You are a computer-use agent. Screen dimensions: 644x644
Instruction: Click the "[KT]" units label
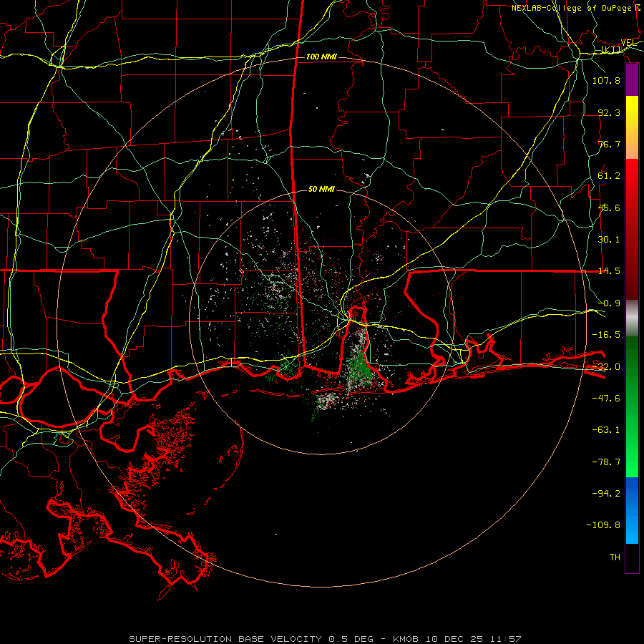(x=611, y=50)
